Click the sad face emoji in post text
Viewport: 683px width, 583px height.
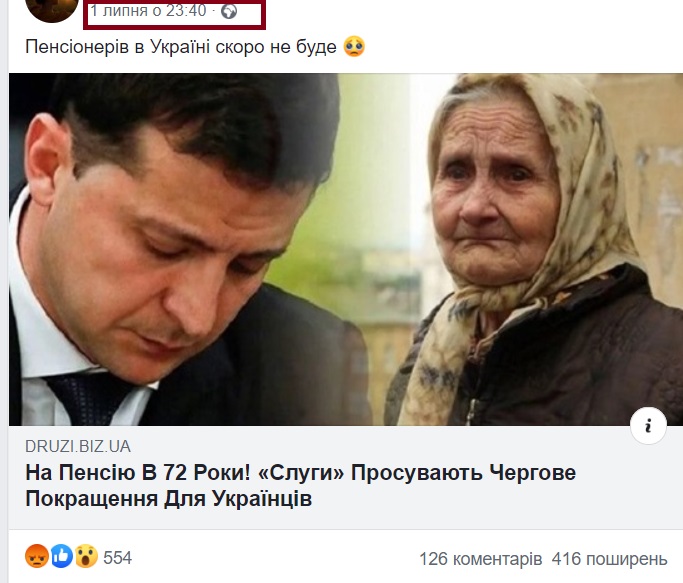click(354, 47)
